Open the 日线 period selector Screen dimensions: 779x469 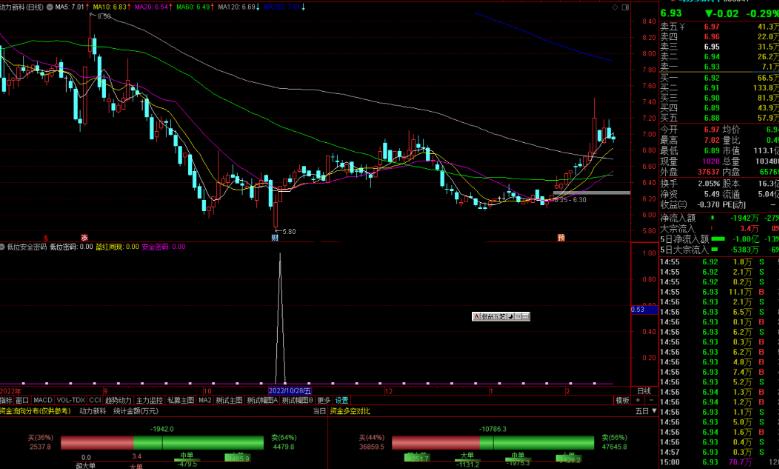coord(644,391)
